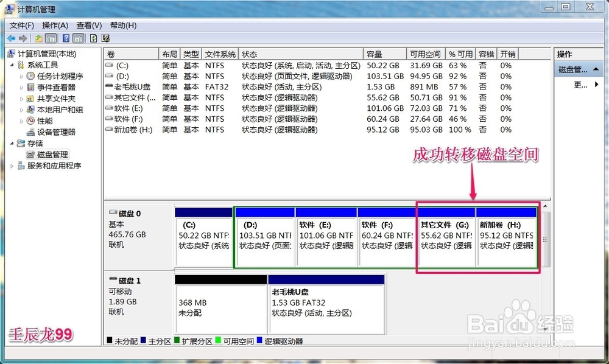This screenshot has height=364, width=609.
Task: Click the disk settings toolbar icon
Action: coord(105,38)
